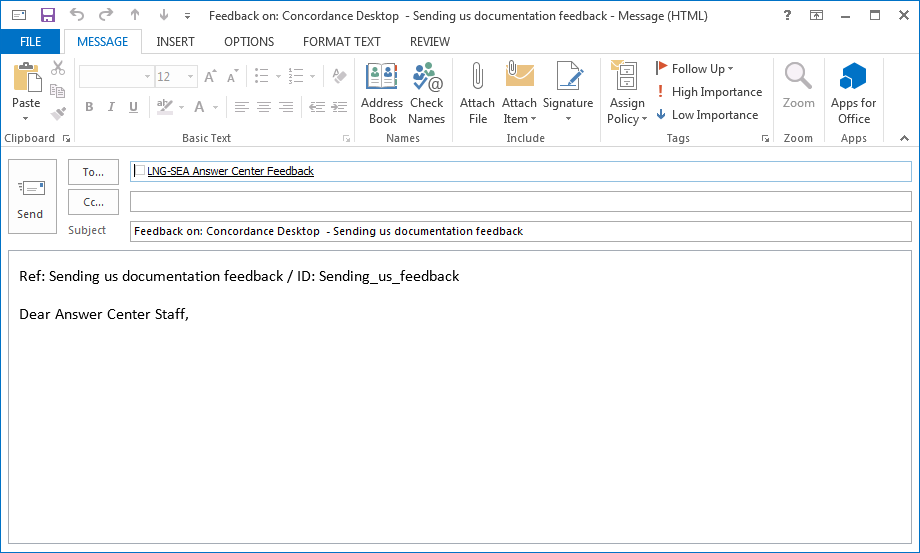Go to Next Item down arrow
The width and height of the screenshot is (920, 553).
(x=164, y=15)
